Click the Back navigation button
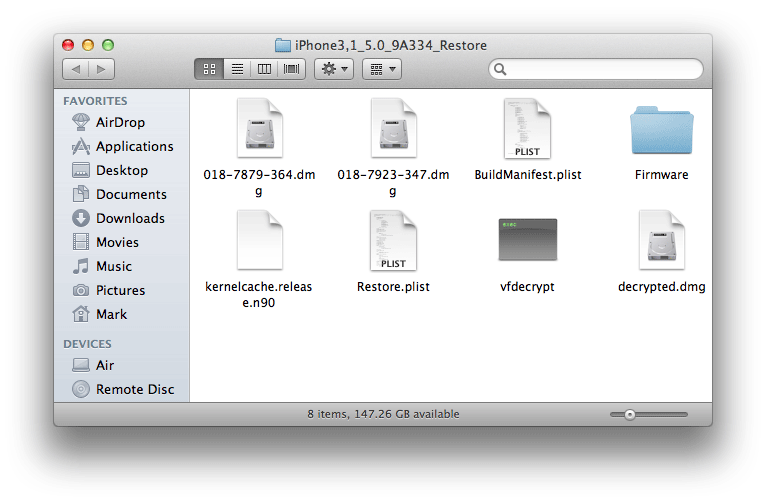The height and width of the screenshot is (500, 765). click(x=76, y=69)
